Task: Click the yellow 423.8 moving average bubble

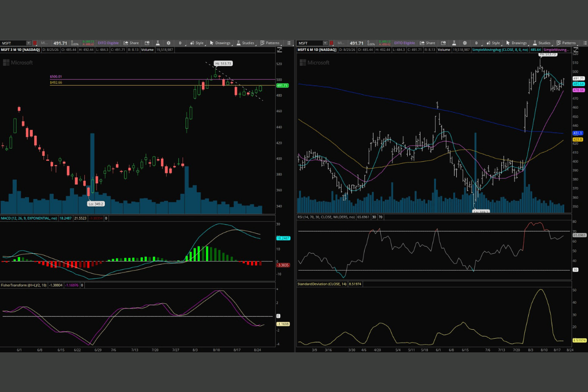Action: pos(578,139)
